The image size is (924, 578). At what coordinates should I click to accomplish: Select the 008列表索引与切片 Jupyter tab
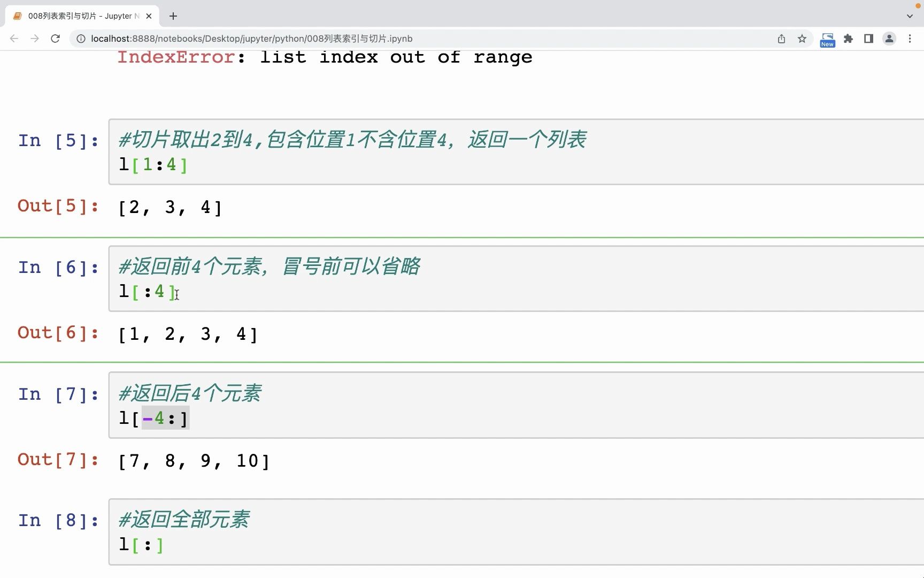(x=80, y=16)
